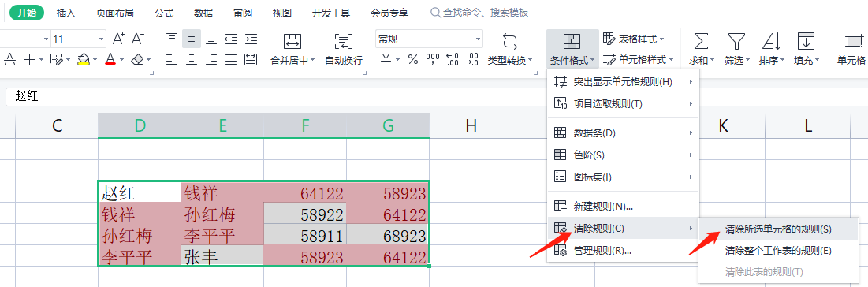Expand the font color dropdown arrow
868x287 pixels.
click(x=121, y=60)
